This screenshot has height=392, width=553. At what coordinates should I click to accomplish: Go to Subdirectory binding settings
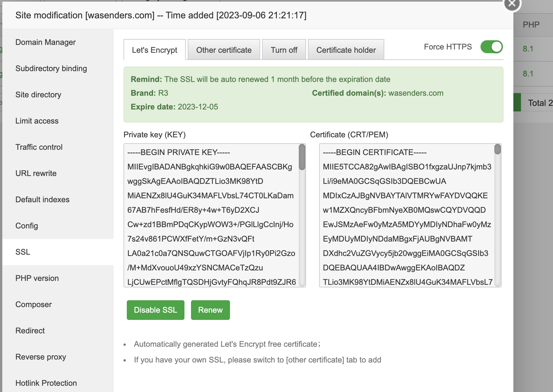click(x=51, y=69)
